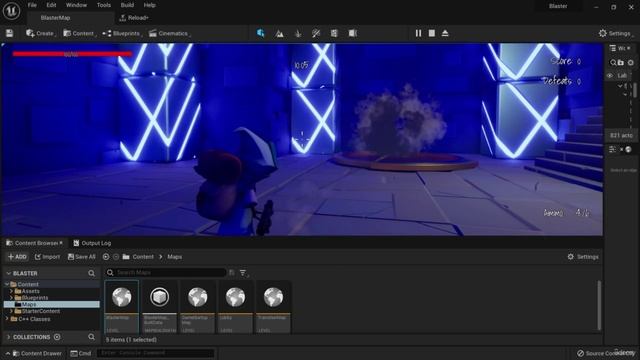Open the toolbar Settings dropdown

(615, 33)
